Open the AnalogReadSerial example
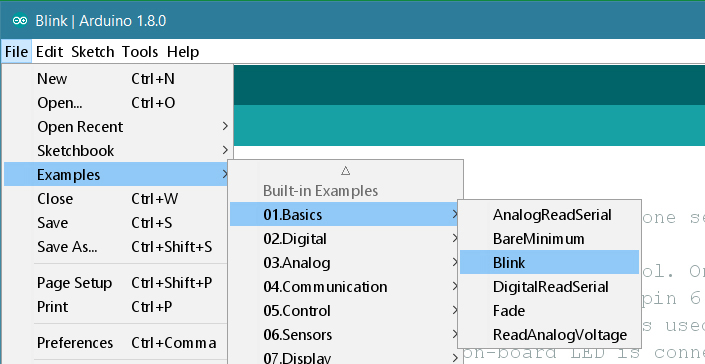Screen dimensions: 705x364 (x=549, y=215)
